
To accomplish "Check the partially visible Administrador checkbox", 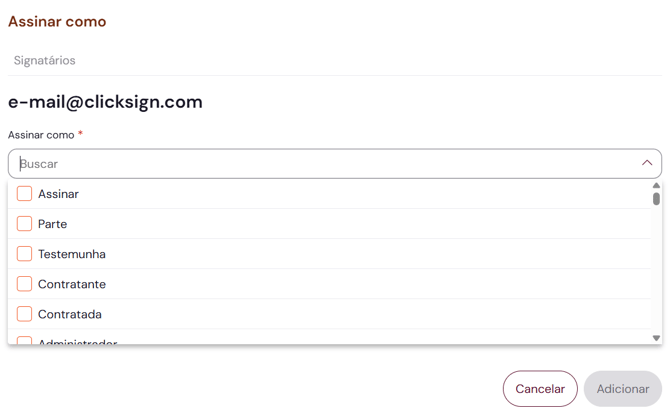I will coord(25,341).
